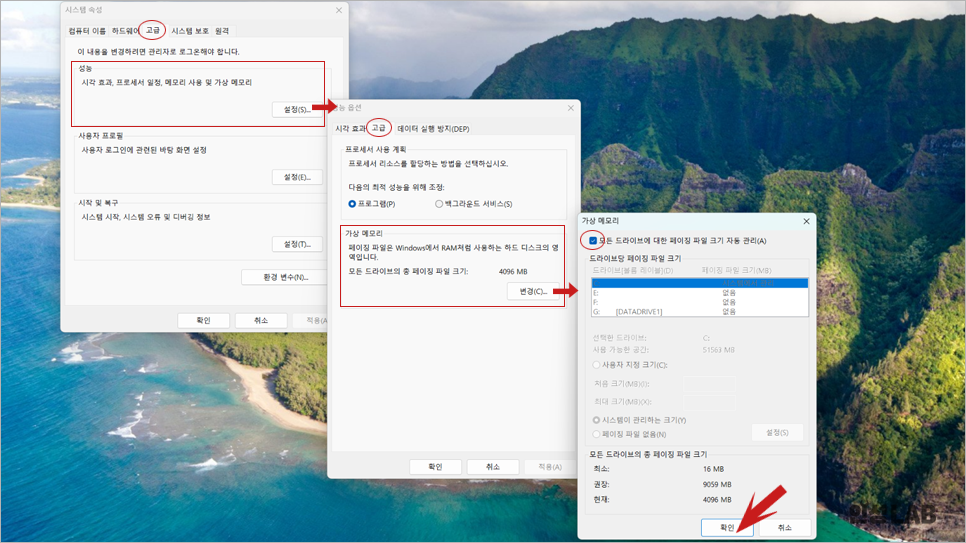966x543 pixels.
Task: Cancel the 성능 옵션 window
Action: pos(493,467)
